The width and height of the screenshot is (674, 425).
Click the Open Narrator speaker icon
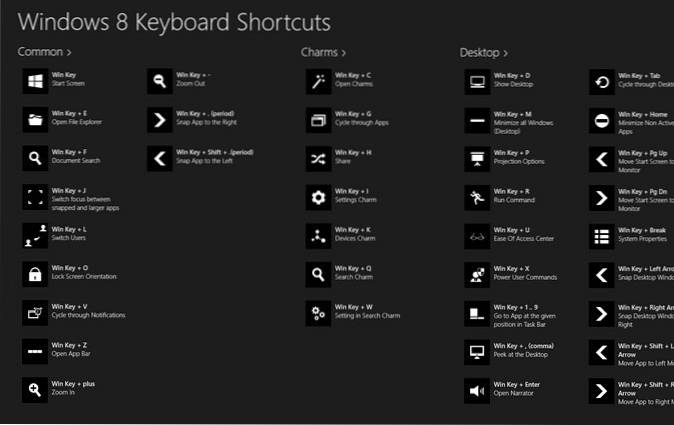click(477, 391)
